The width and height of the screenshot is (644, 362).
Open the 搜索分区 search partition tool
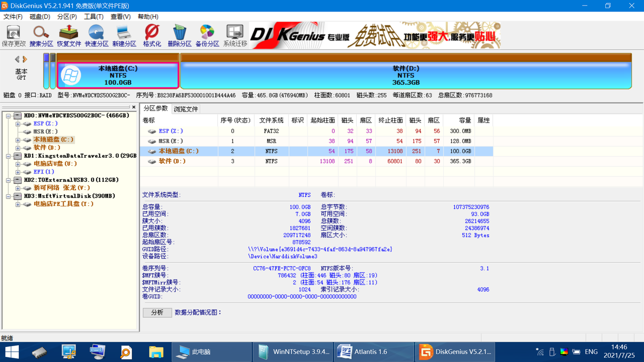pos(41,36)
